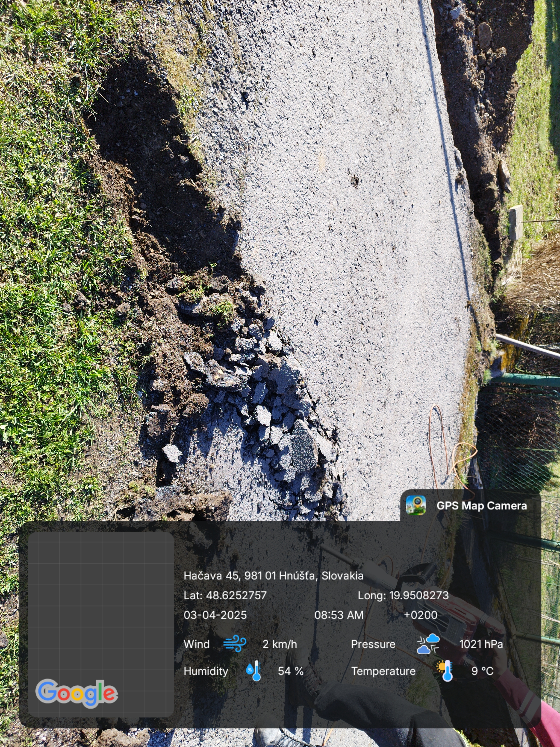
Task: Click the '54 %' humidity value
Action: (291, 671)
